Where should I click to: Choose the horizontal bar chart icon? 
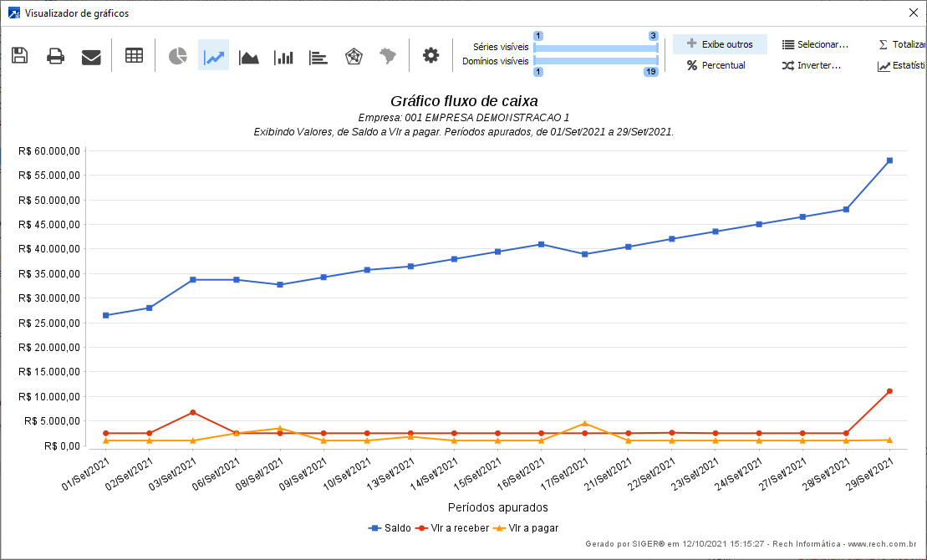tap(318, 56)
